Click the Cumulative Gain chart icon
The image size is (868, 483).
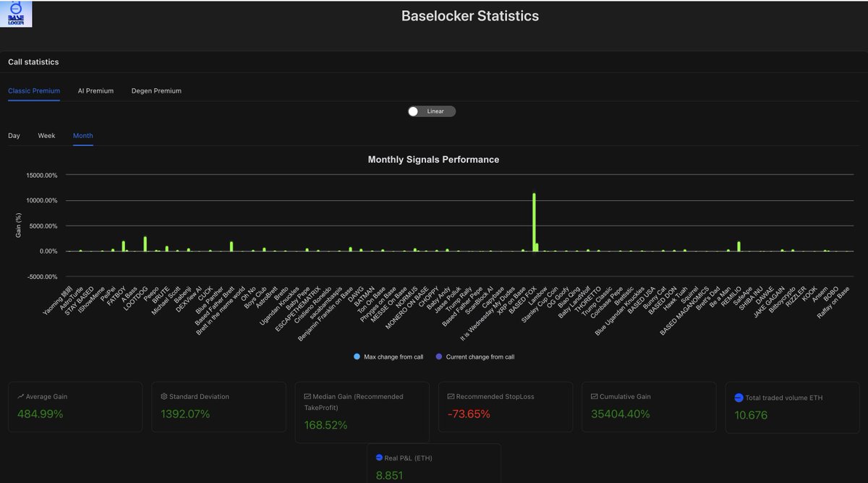[594, 397]
